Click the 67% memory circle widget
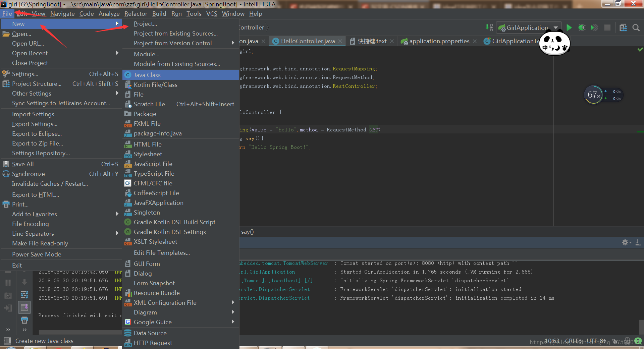644x349 pixels. coord(593,95)
